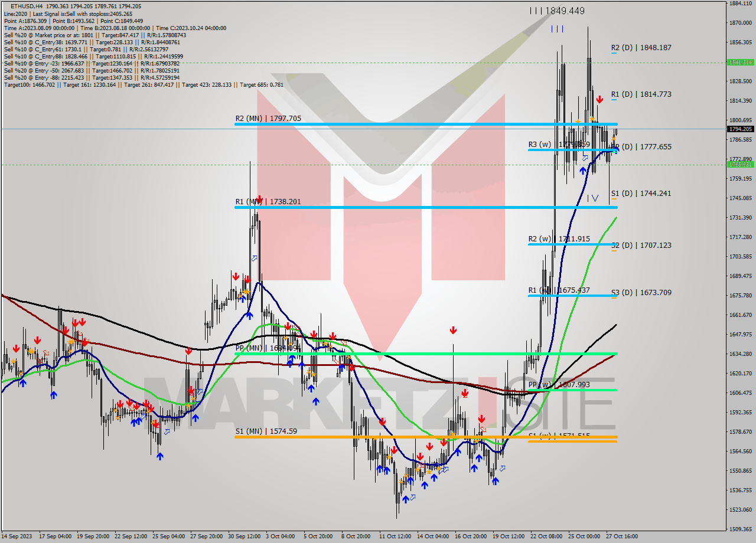This screenshot has width=756, height=543.
Task: Click the 27 Oct 16:00 time label
Action: (623, 537)
